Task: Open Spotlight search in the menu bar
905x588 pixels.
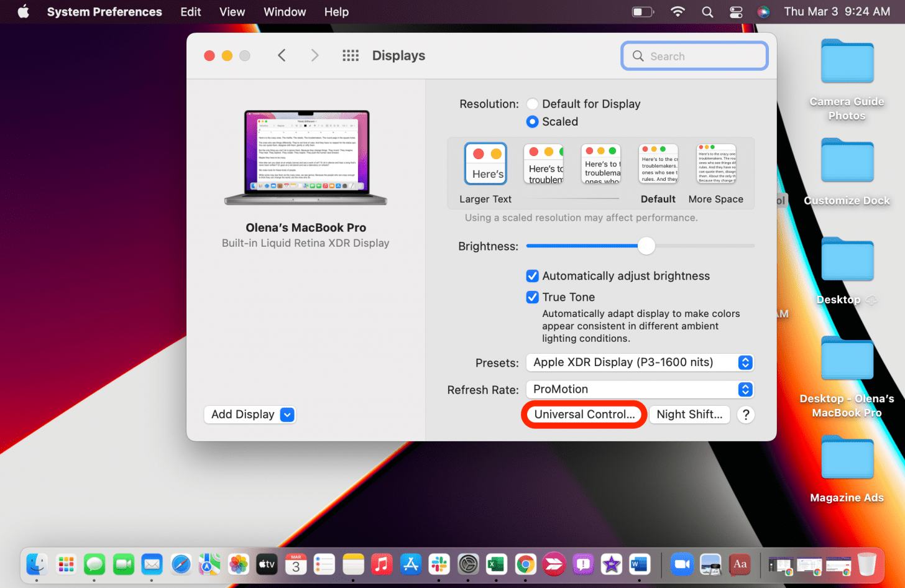Action: point(707,12)
